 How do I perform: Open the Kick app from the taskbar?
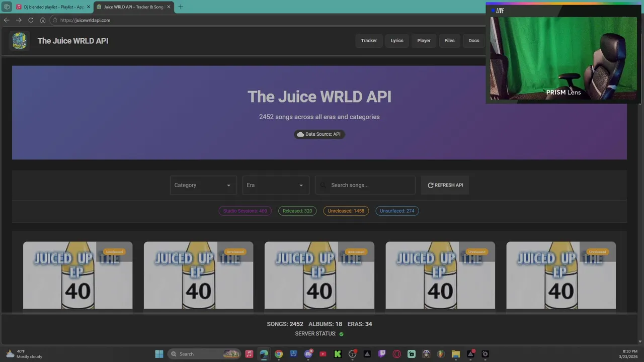pyautogui.click(x=338, y=354)
